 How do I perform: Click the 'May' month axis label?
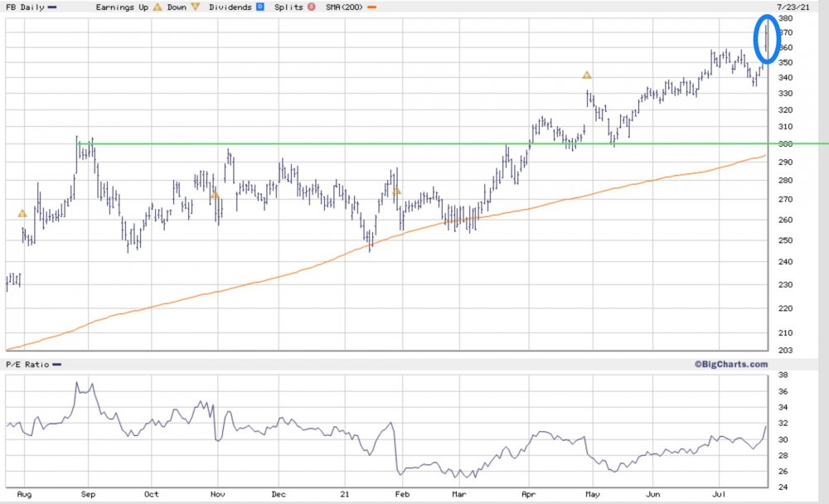(593, 494)
